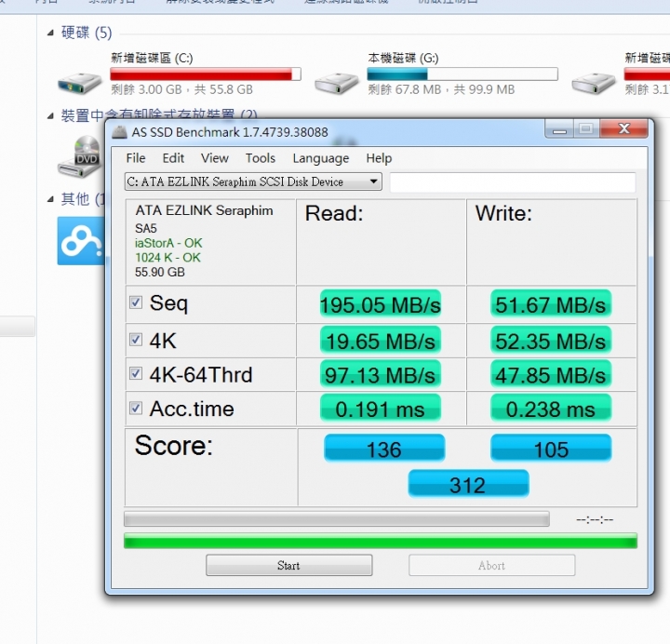This screenshot has width=670, height=644.
Task: Click the total score 312
Action: [468, 484]
